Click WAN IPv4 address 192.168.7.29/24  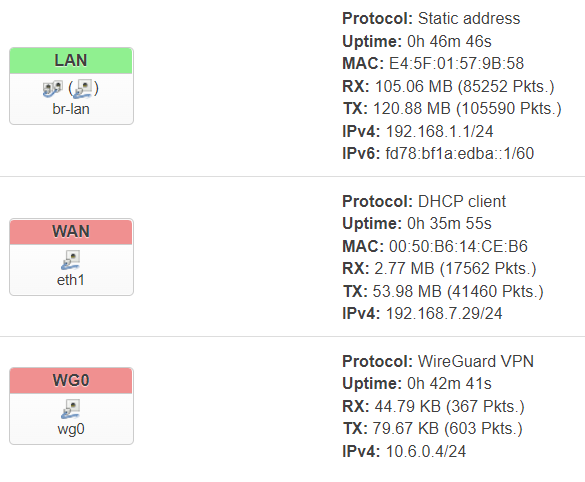444,313
